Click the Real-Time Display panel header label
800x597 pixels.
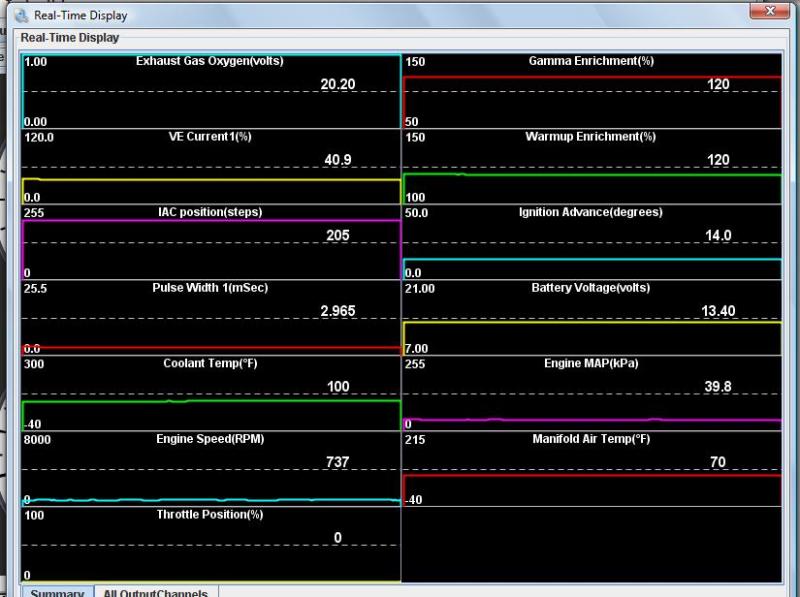[x=70, y=38]
